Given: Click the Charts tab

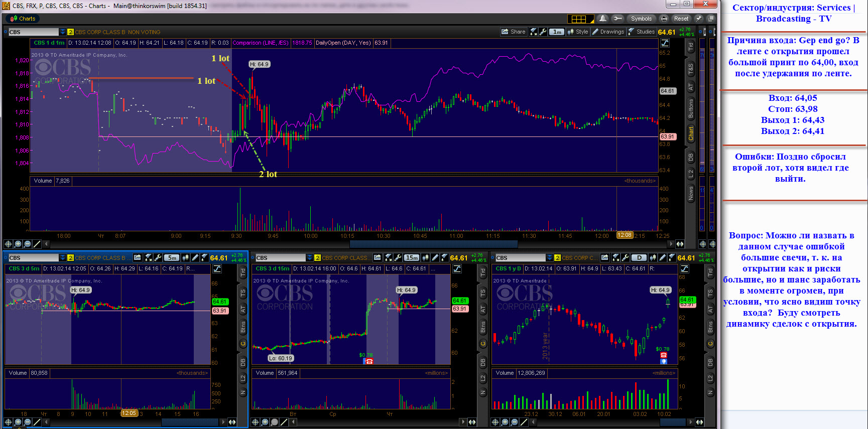Looking at the screenshot, I should pos(23,19).
